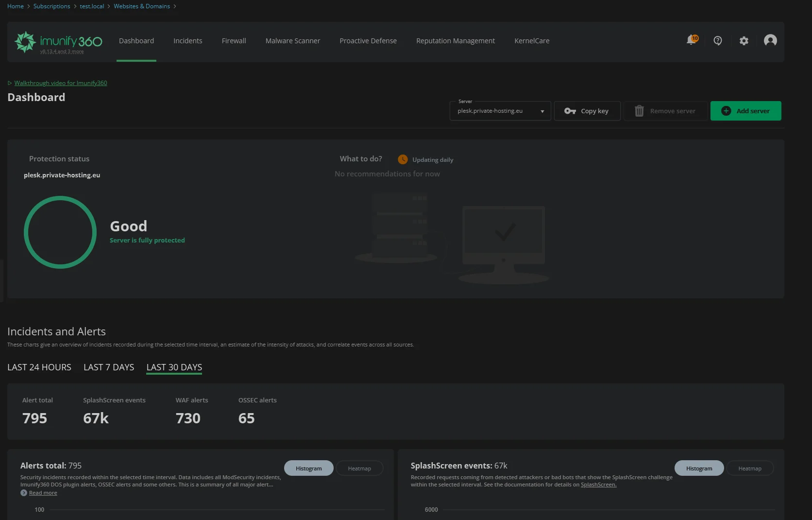Image resolution: width=812 pixels, height=520 pixels.
Task: Switch Alerts total chart to Heatmap
Action: 359,468
